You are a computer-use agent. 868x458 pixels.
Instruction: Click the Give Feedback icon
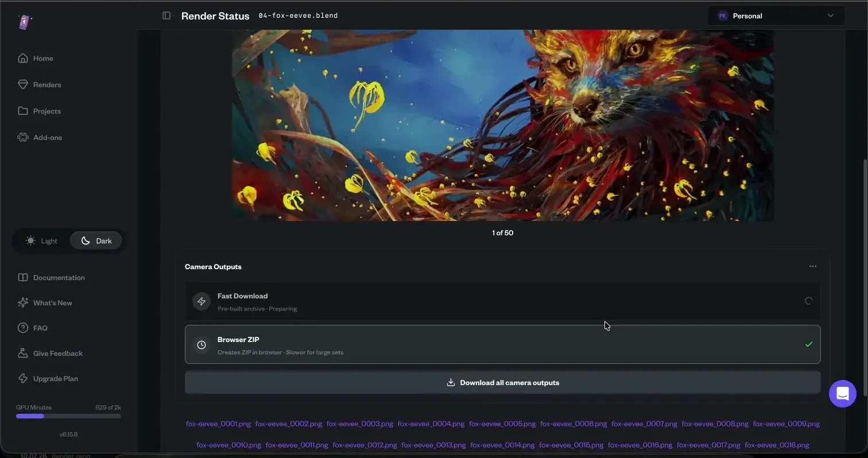23,353
